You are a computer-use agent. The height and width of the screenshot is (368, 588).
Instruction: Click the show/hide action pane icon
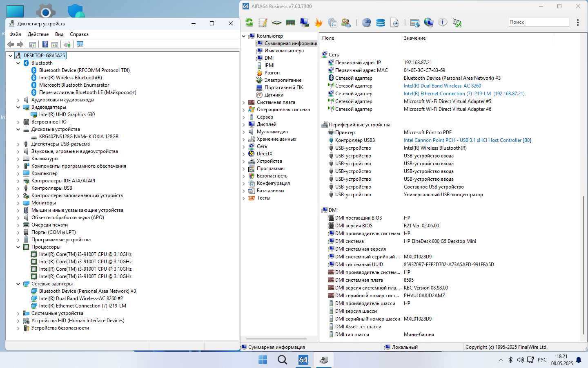55,44
